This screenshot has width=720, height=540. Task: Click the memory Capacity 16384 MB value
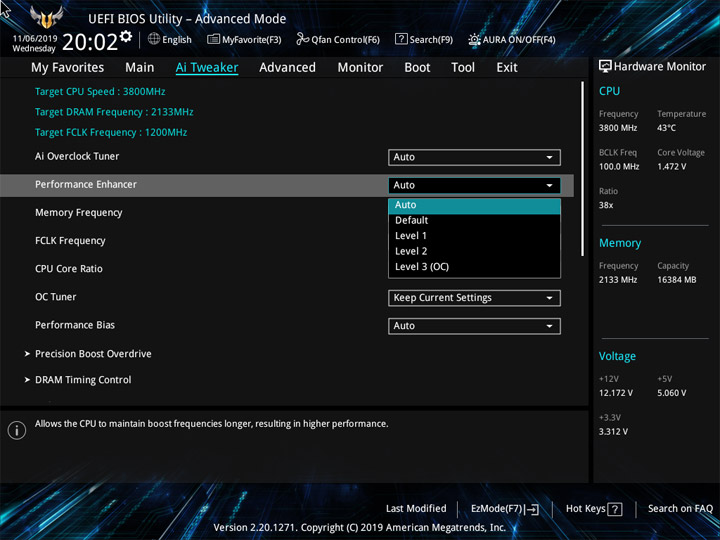(676, 280)
